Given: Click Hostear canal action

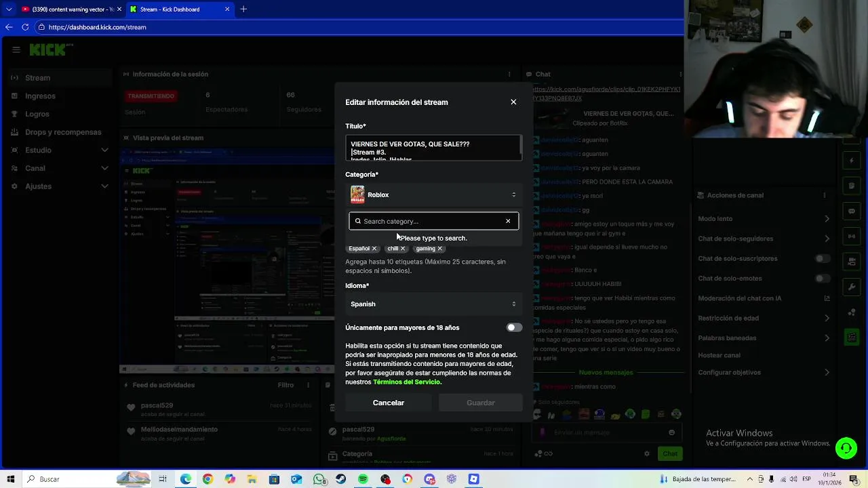Looking at the screenshot, I should (x=719, y=355).
